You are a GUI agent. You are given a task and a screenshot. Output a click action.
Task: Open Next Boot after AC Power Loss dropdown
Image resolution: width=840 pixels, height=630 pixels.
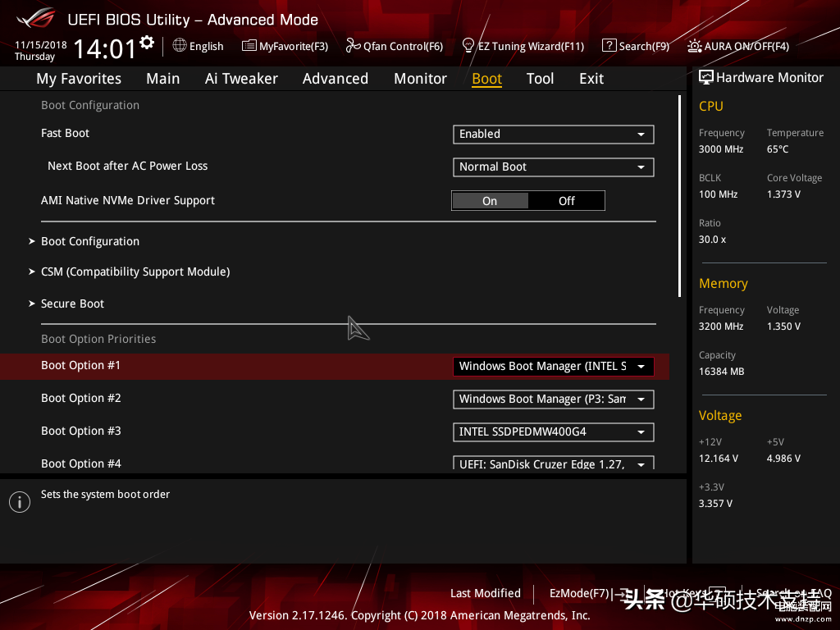pos(554,167)
